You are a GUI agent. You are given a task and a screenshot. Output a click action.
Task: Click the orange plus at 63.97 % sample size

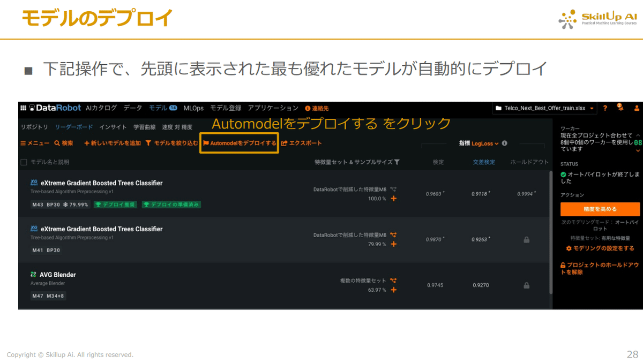coord(393,290)
